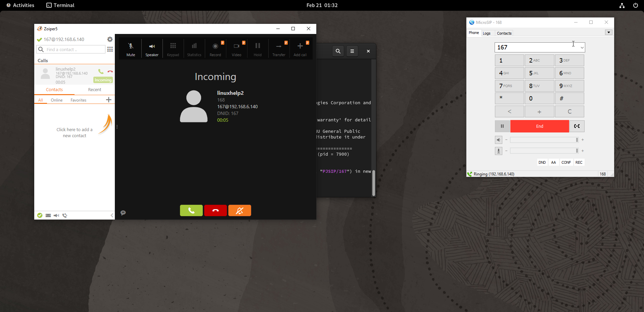Screen dimensions: 644x312
Task: Show call Statistics in Zoiper
Action: pyautogui.click(x=194, y=49)
